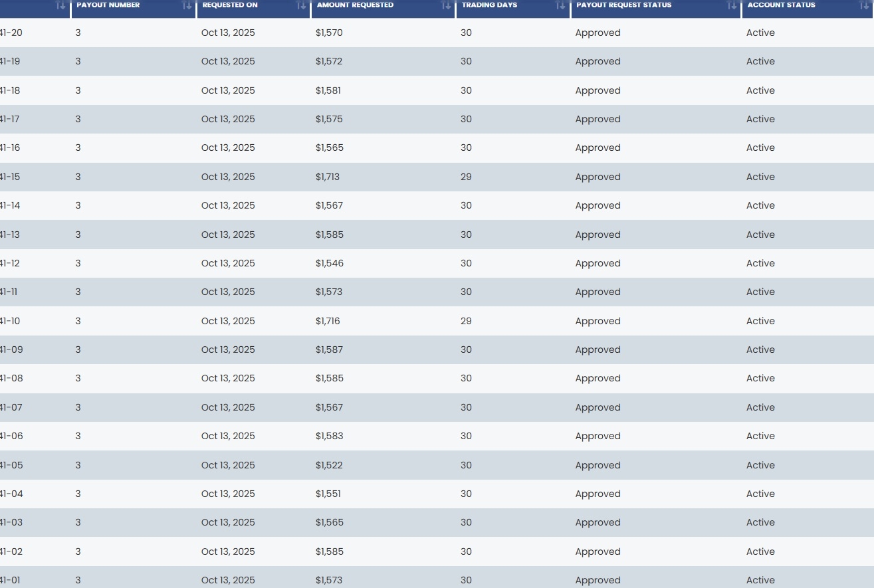The width and height of the screenshot is (874, 588).
Task: Click the account ID ending 41-05
Action: click(11, 465)
